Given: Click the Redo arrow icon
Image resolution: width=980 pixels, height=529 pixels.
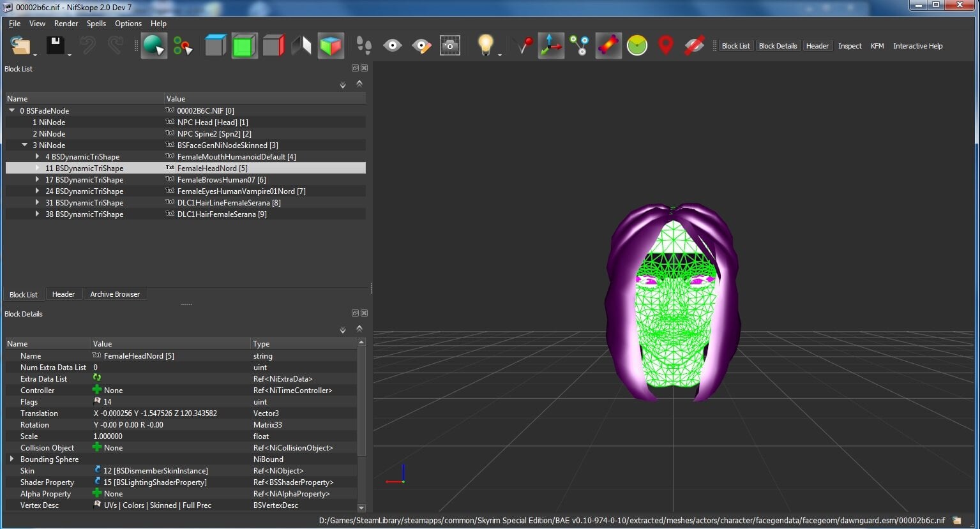Looking at the screenshot, I should click(x=116, y=46).
